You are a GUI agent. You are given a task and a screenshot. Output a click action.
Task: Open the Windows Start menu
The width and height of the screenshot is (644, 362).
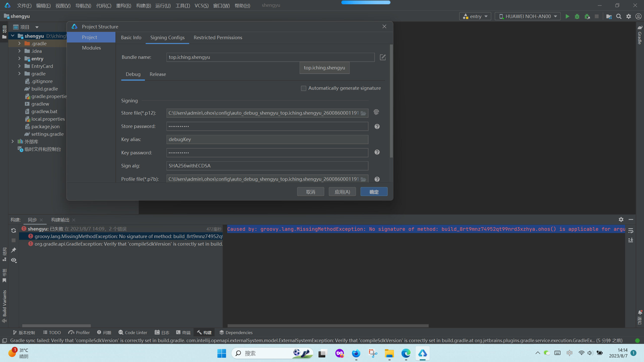[x=222, y=353]
